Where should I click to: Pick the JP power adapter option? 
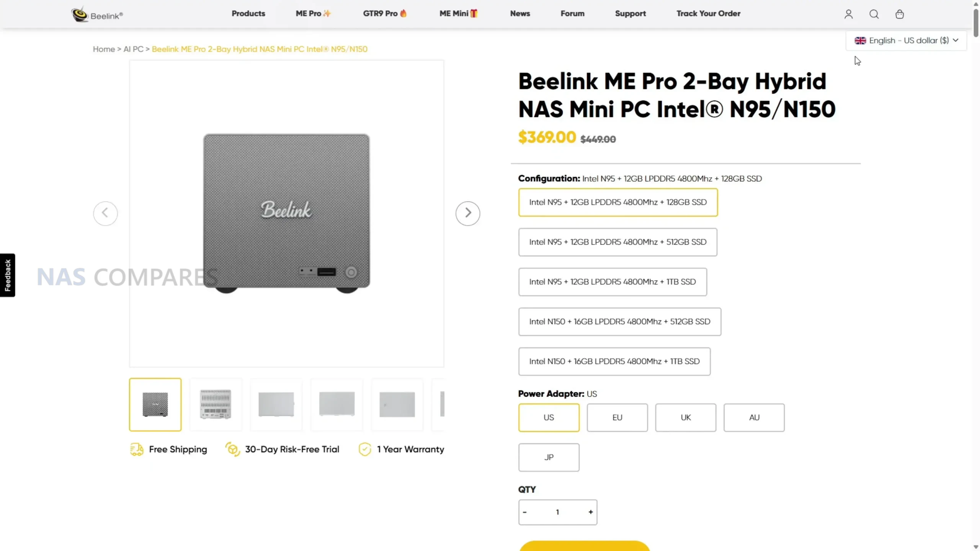coord(549,457)
